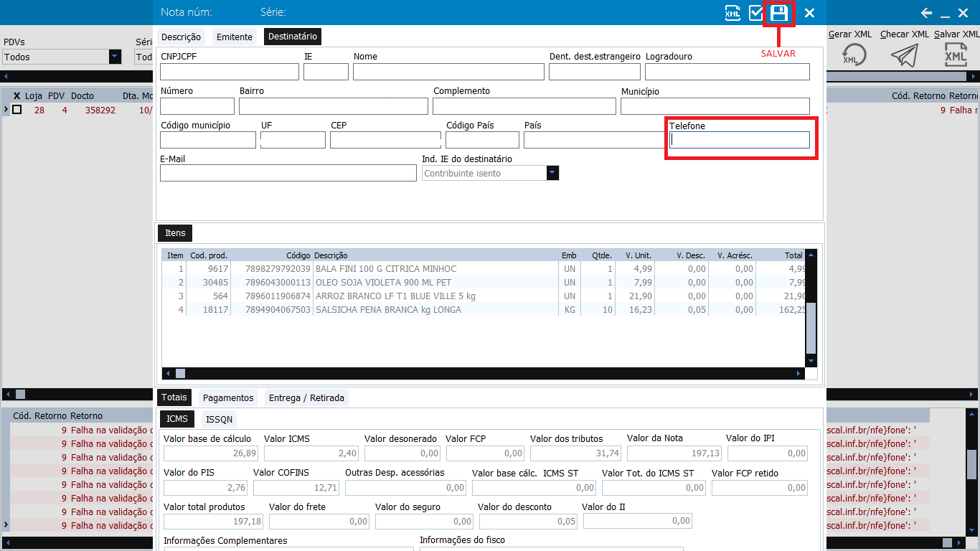
Task: Click the Gerar XML icon in background window
Action: click(x=852, y=55)
